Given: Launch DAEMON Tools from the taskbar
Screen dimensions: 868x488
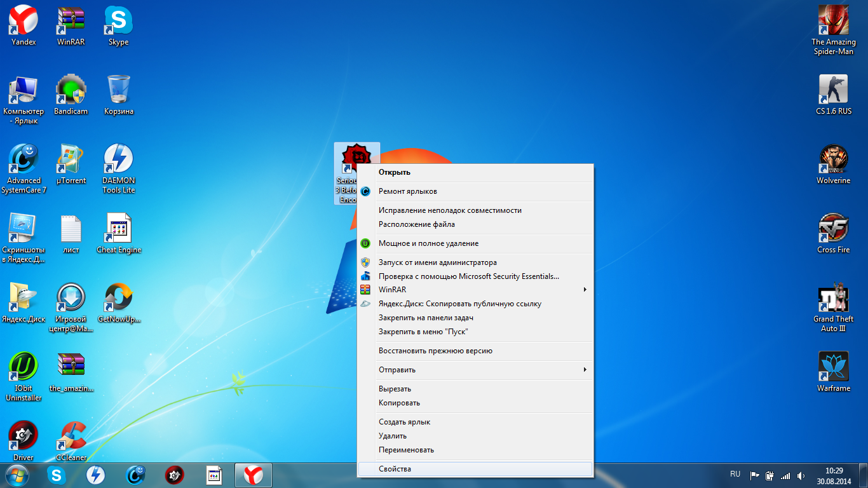Looking at the screenshot, I should point(96,475).
